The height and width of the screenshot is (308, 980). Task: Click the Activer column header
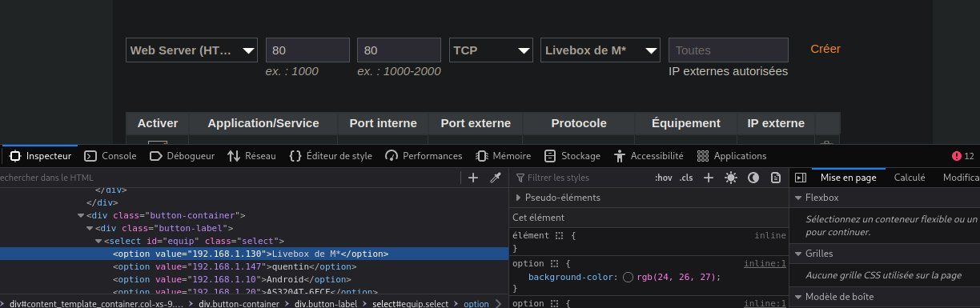click(x=158, y=123)
